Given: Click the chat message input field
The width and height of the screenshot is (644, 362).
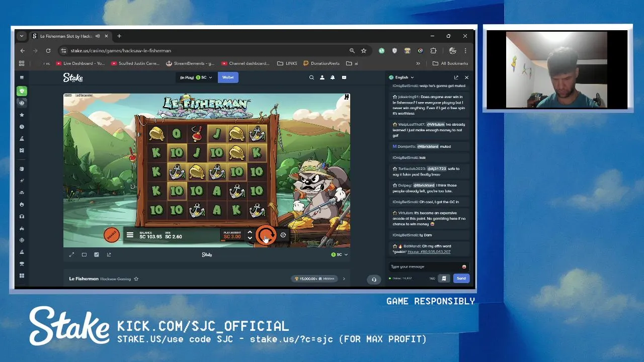Looking at the screenshot, I should point(425,266).
